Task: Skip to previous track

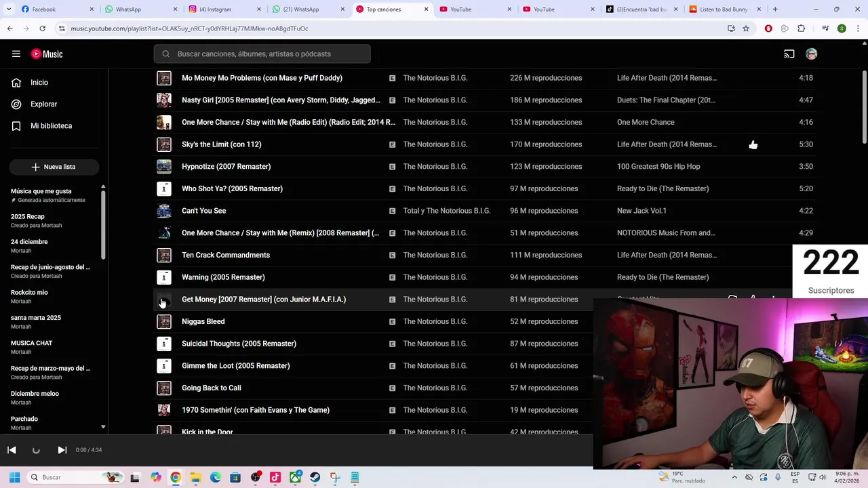Action: [x=12, y=450]
